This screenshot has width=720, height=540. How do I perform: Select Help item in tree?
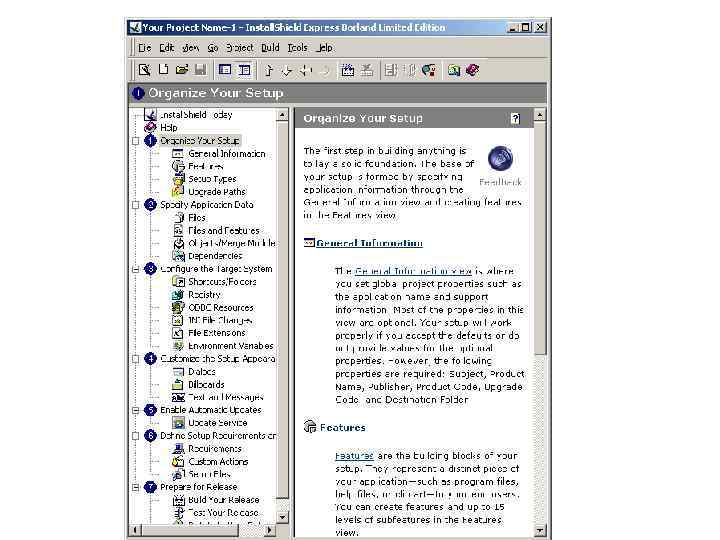[x=169, y=128]
